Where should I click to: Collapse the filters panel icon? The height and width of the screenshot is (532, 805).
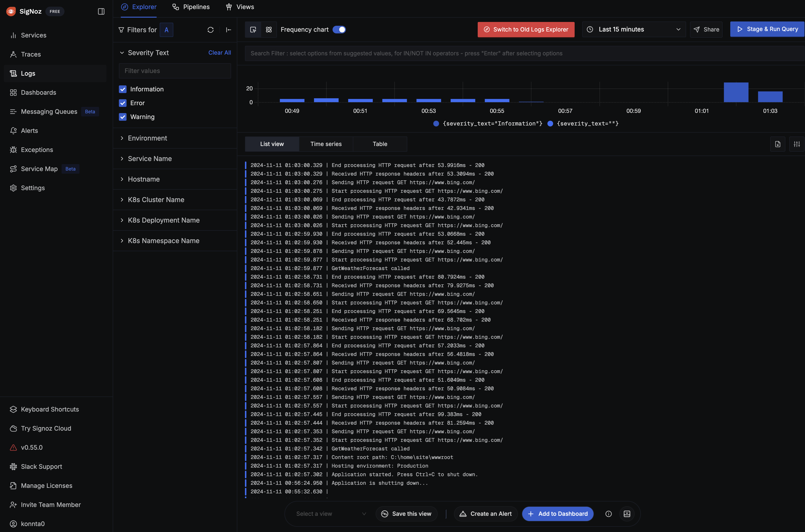pyautogui.click(x=228, y=30)
